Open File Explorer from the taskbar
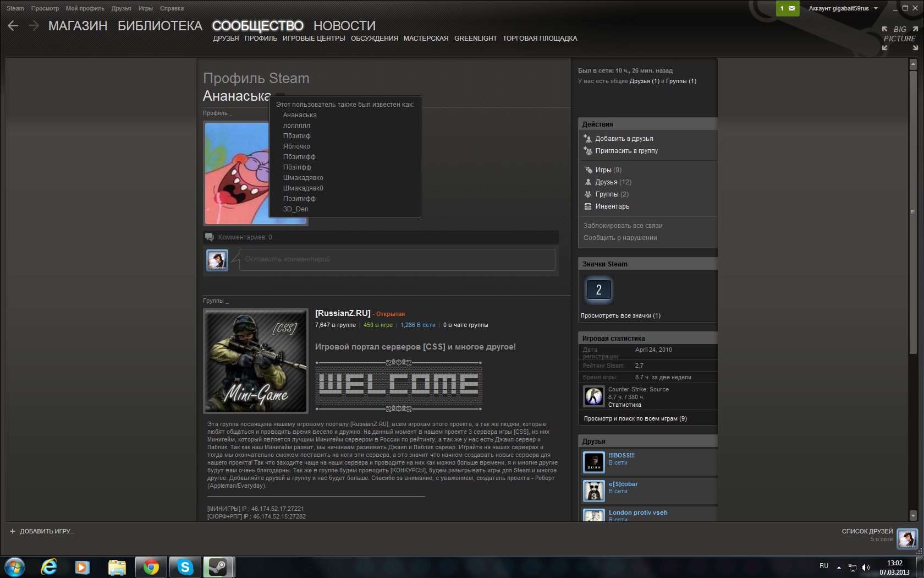 click(x=117, y=567)
